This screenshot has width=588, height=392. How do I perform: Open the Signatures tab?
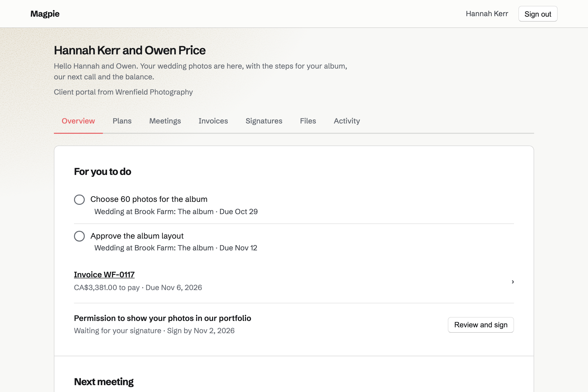point(264,121)
